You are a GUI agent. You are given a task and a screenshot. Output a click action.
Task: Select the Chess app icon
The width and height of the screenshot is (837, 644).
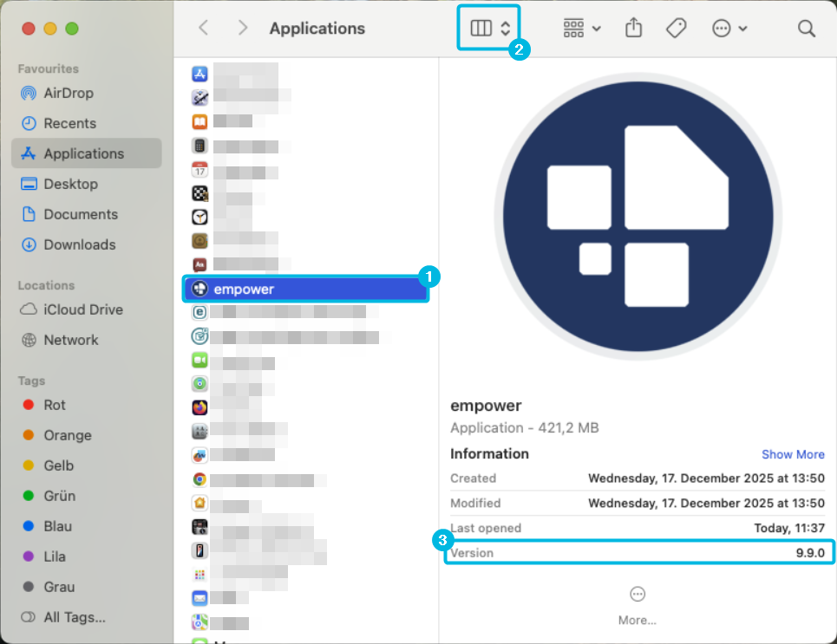coord(199,193)
